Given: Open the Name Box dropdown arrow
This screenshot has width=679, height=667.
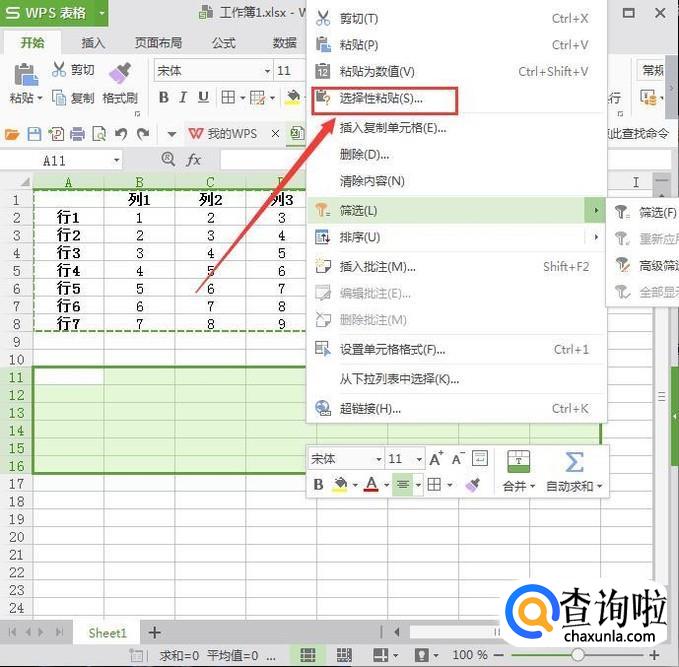Looking at the screenshot, I should [116, 161].
